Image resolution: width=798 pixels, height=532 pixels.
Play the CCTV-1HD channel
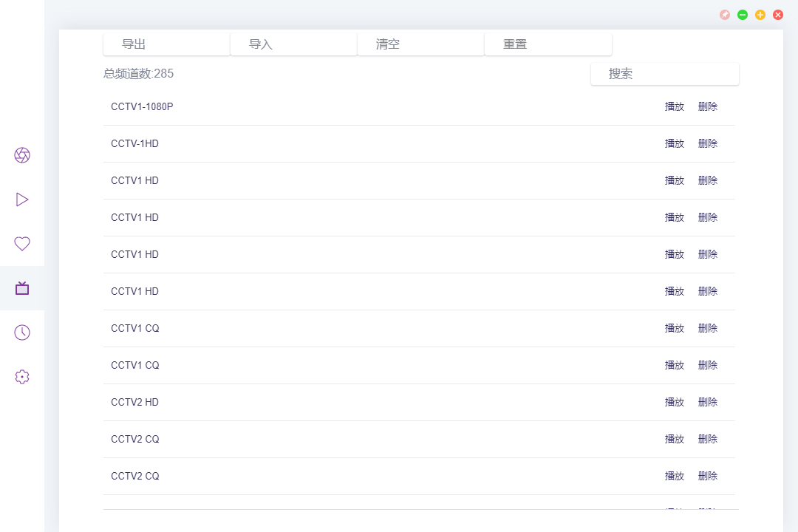tap(675, 143)
